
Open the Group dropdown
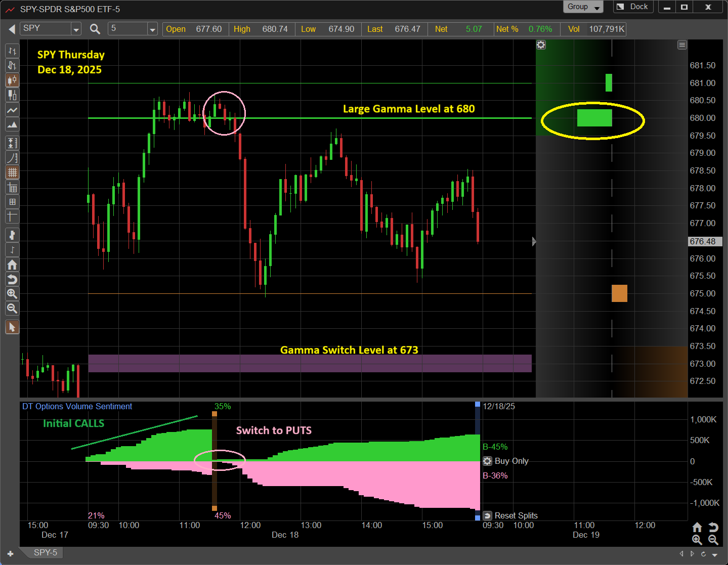tap(583, 7)
